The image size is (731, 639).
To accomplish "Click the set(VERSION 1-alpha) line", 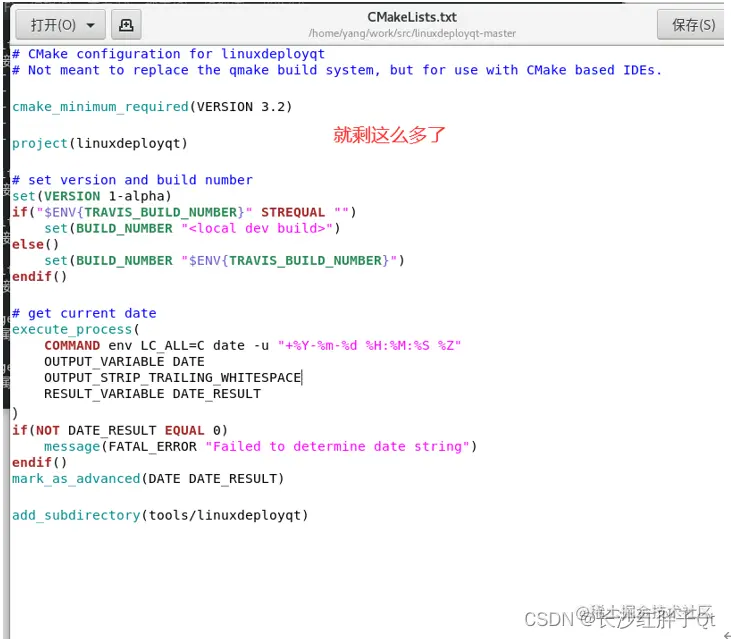I will (92, 196).
